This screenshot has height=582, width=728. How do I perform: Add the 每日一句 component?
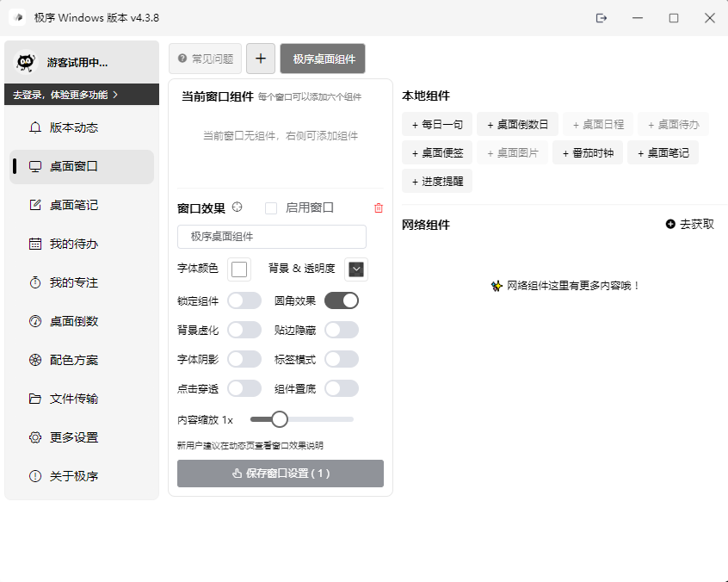437,124
